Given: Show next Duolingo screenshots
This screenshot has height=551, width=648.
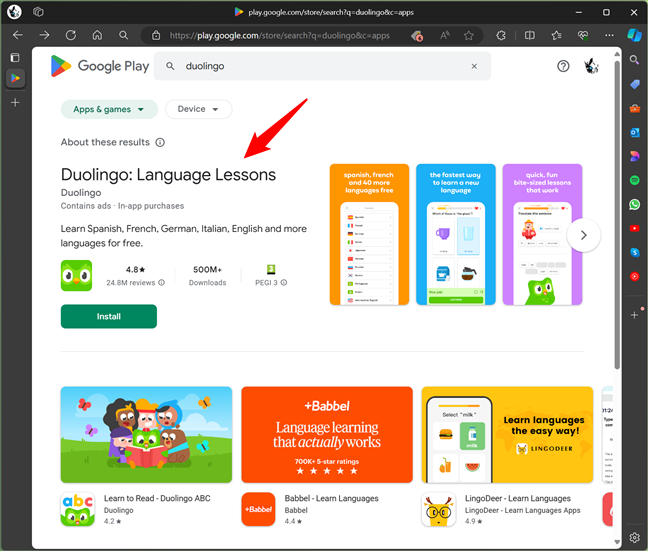Looking at the screenshot, I should coord(584,235).
